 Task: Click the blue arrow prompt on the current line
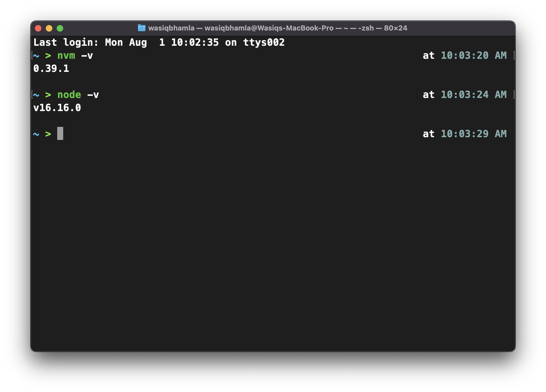pyautogui.click(x=48, y=134)
